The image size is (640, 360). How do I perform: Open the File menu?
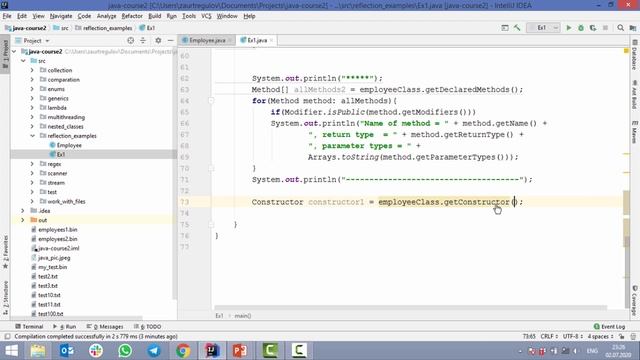(7, 16)
